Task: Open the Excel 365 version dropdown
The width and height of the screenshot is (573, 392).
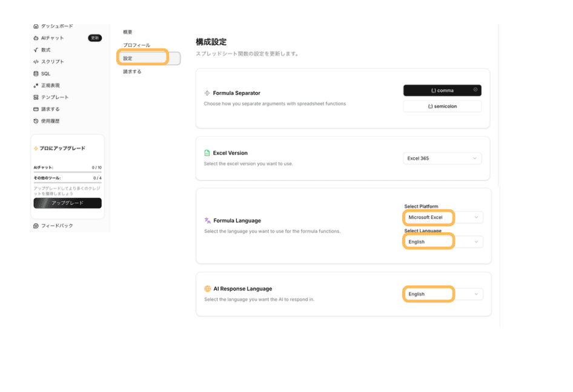Action: [442, 158]
